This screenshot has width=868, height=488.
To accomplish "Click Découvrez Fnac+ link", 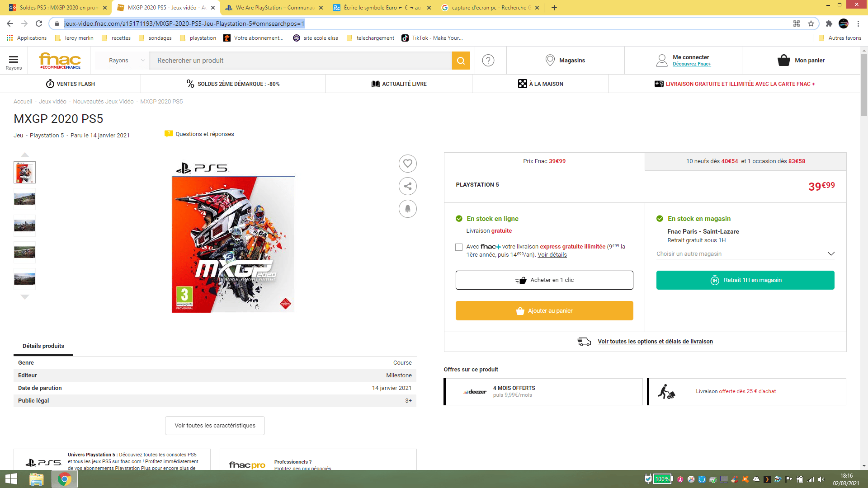I will (692, 64).
